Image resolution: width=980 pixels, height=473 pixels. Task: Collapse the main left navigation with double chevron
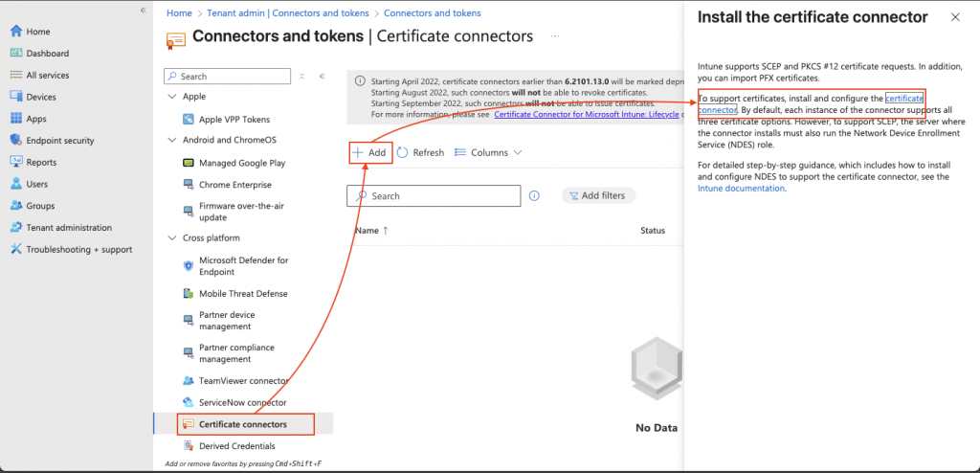(x=144, y=11)
